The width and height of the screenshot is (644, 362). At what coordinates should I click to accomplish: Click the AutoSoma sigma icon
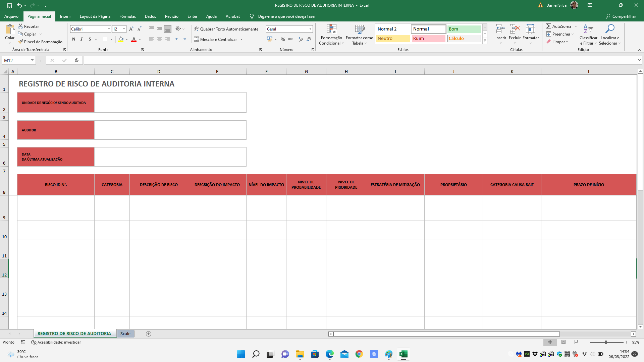coord(548,26)
